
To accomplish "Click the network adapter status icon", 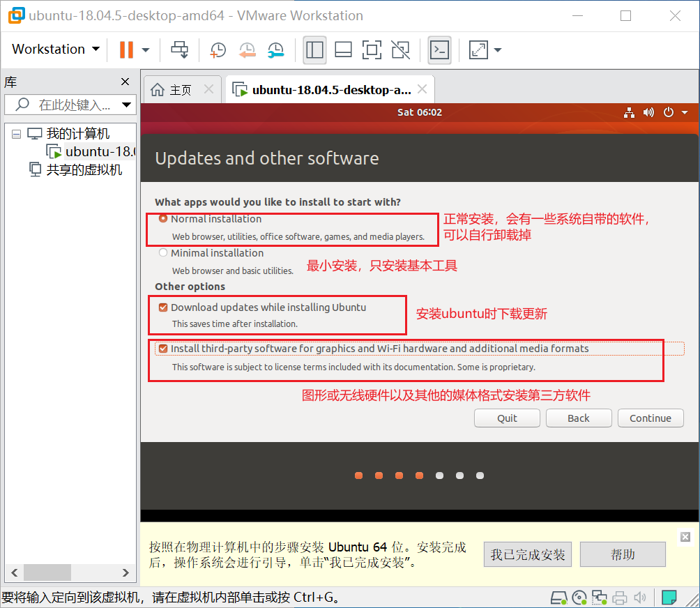I will (x=599, y=598).
